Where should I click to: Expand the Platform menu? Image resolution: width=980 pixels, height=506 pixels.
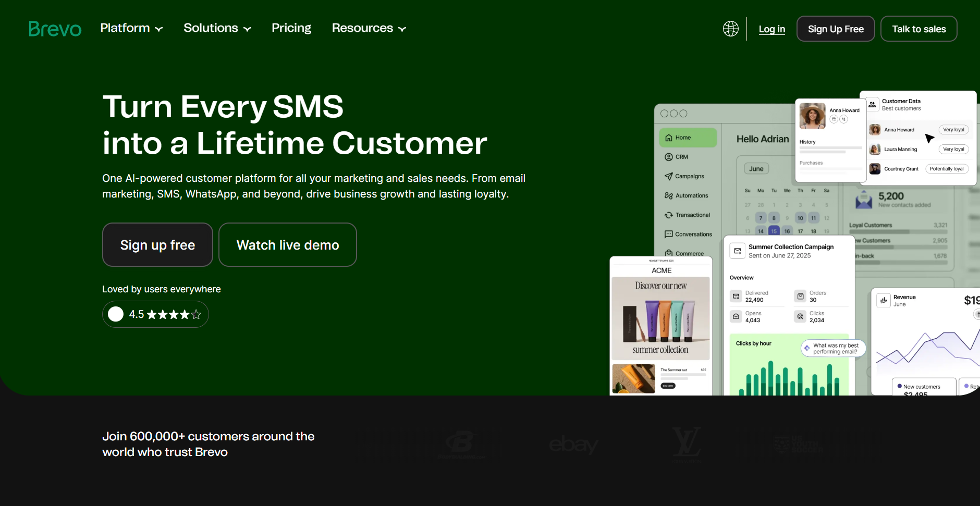(x=131, y=28)
